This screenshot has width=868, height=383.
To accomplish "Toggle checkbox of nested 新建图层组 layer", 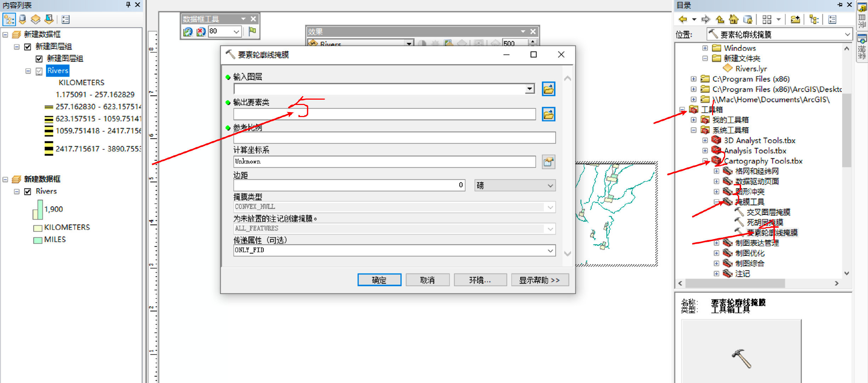I will click(x=39, y=59).
